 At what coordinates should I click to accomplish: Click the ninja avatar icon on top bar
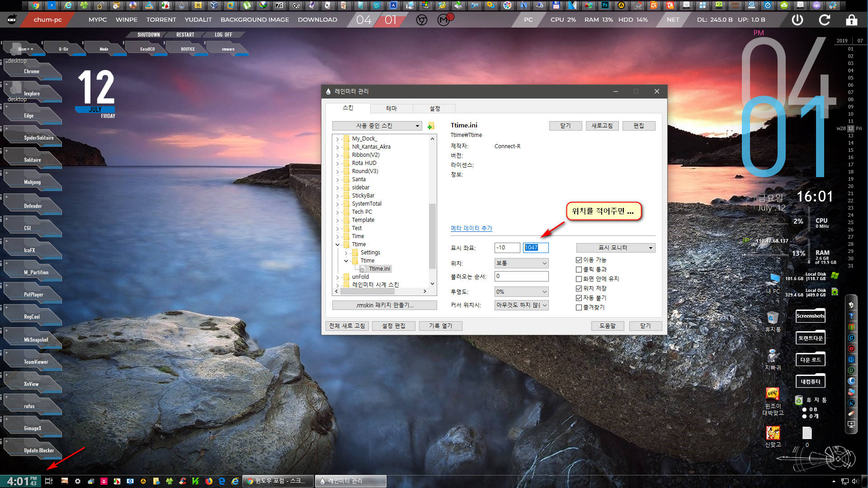[x=12, y=19]
